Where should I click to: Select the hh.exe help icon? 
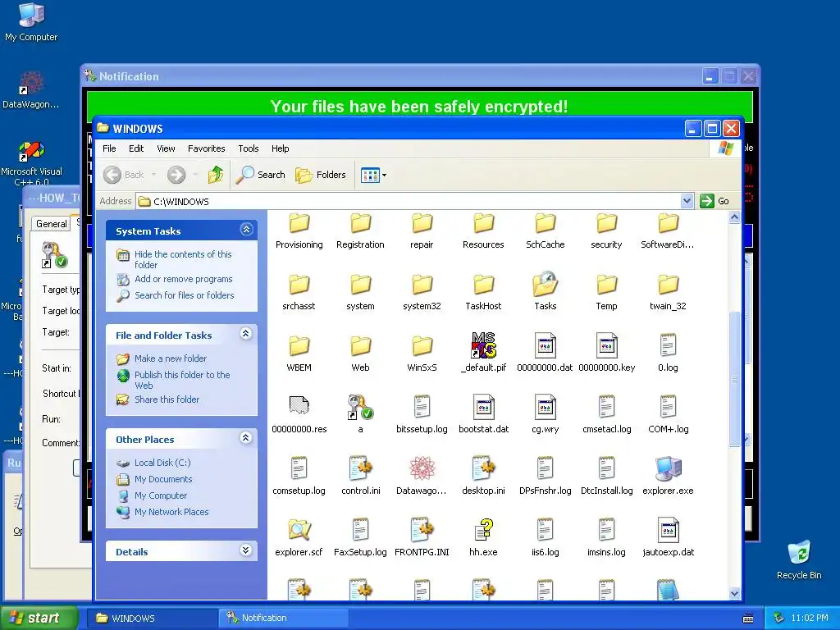484,530
